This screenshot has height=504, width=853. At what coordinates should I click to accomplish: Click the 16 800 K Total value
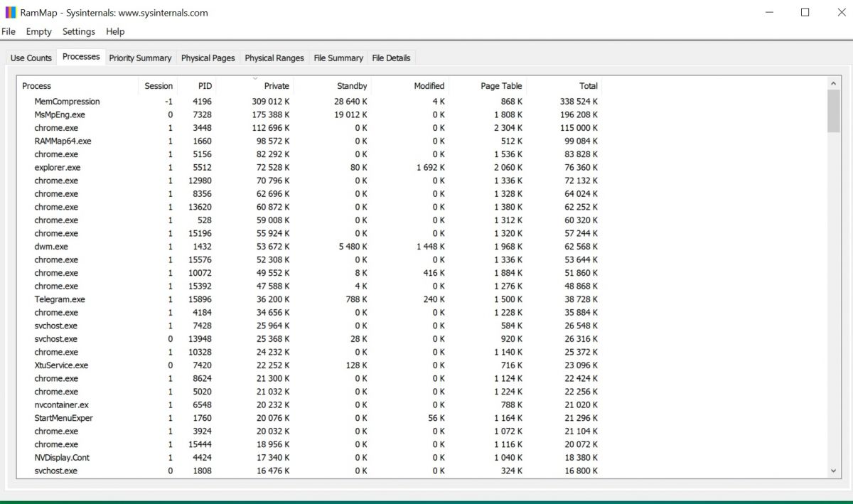[581, 471]
